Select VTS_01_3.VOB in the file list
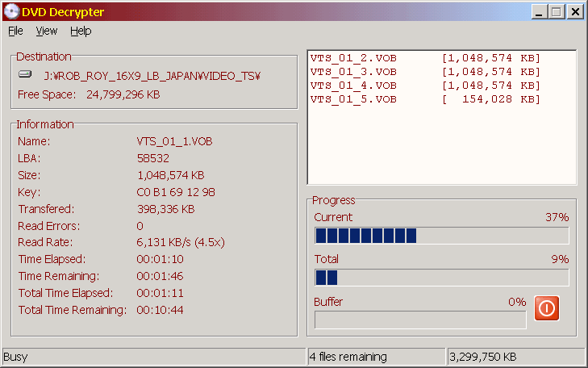The height and width of the screenshot is (368, 588). (353, 72)
